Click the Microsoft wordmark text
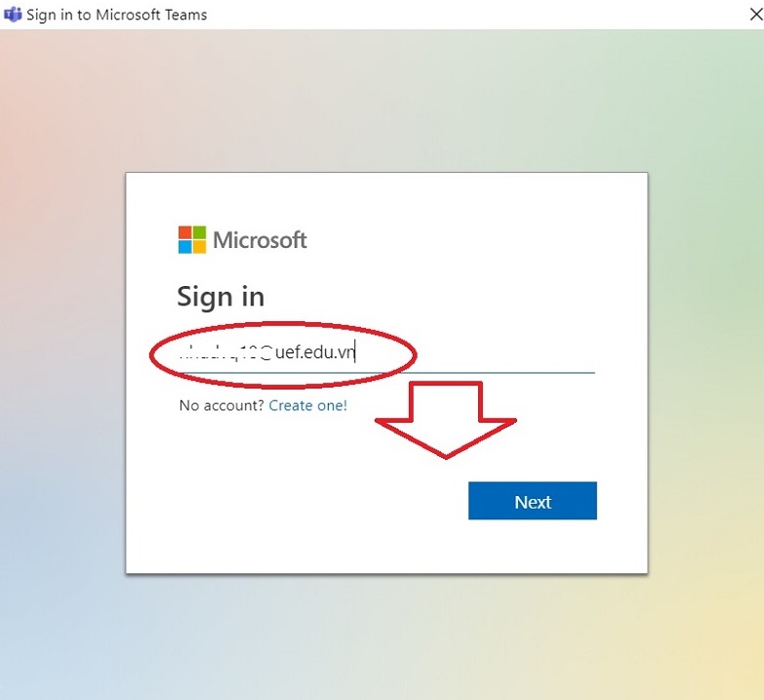Screen dimensions: 764x700 pos(260,240)
